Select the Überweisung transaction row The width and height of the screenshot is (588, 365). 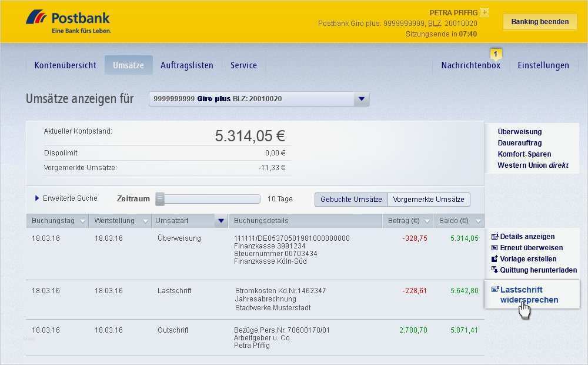coord(255,254)
